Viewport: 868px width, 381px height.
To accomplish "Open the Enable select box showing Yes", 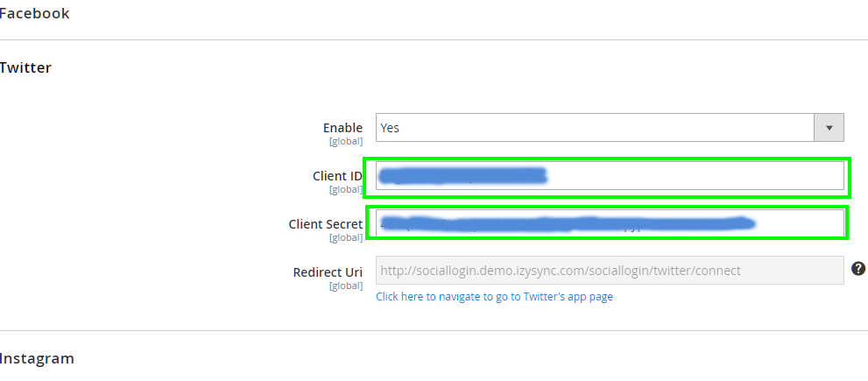I will coord(610,127).
